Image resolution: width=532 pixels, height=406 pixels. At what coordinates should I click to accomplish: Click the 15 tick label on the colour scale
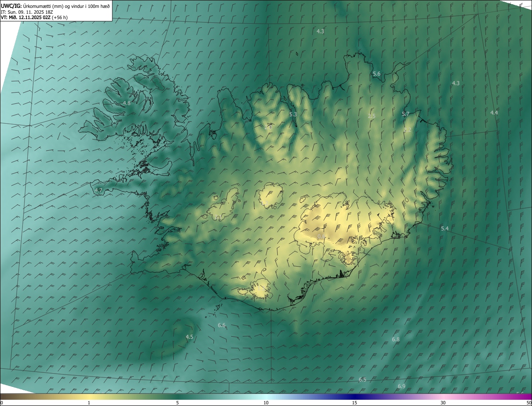[x=355, y=403]
